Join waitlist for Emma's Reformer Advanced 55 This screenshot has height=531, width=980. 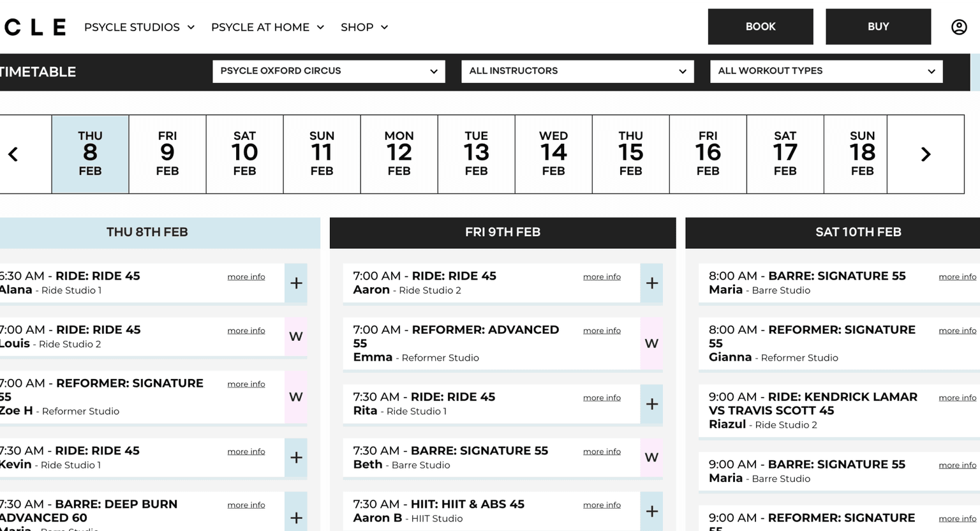(651, 343)
